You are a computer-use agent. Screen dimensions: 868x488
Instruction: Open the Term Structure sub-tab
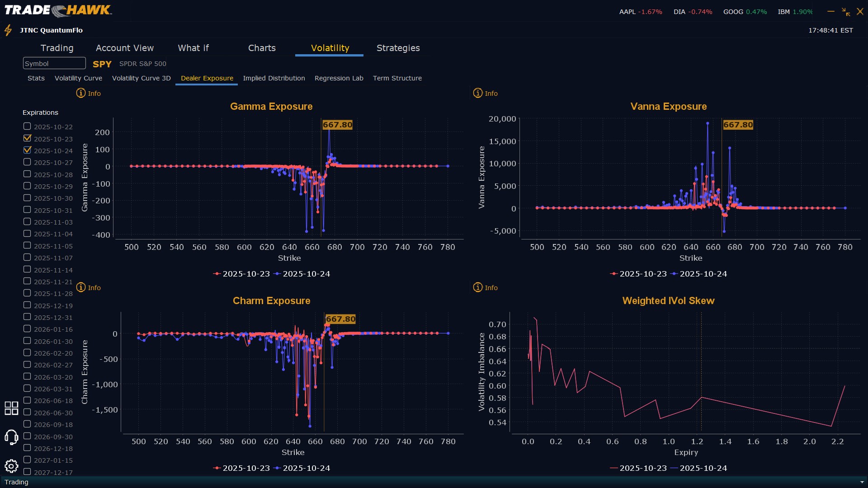[x=397, y=78]
